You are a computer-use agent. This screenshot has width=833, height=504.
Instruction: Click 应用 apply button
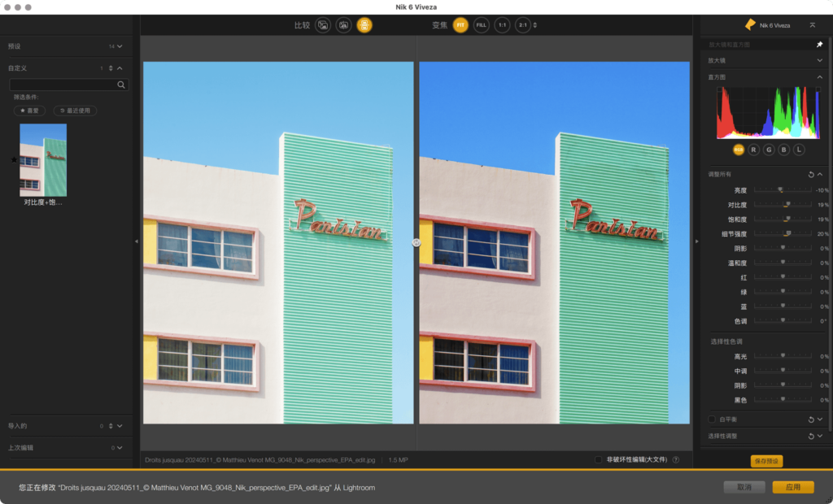click(793, 487)
